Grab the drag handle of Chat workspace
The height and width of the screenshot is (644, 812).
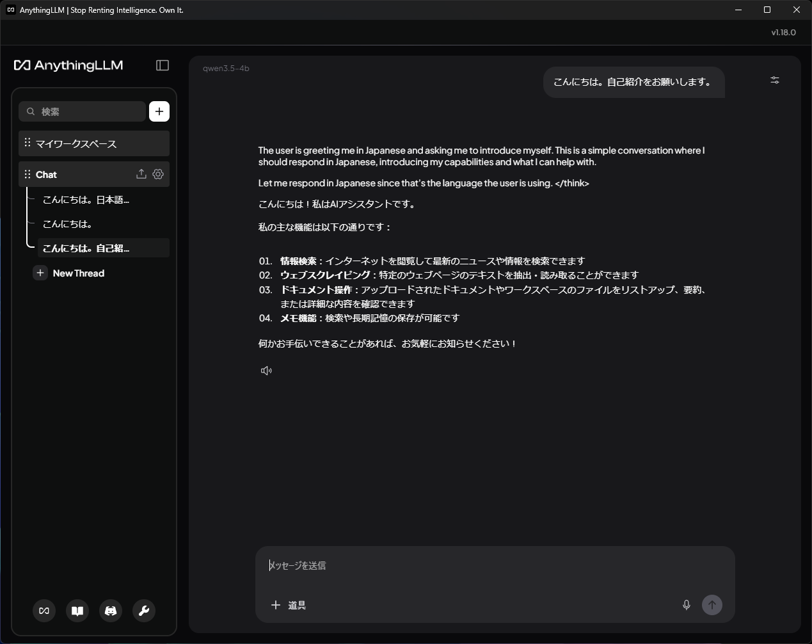tap(28, 174)
